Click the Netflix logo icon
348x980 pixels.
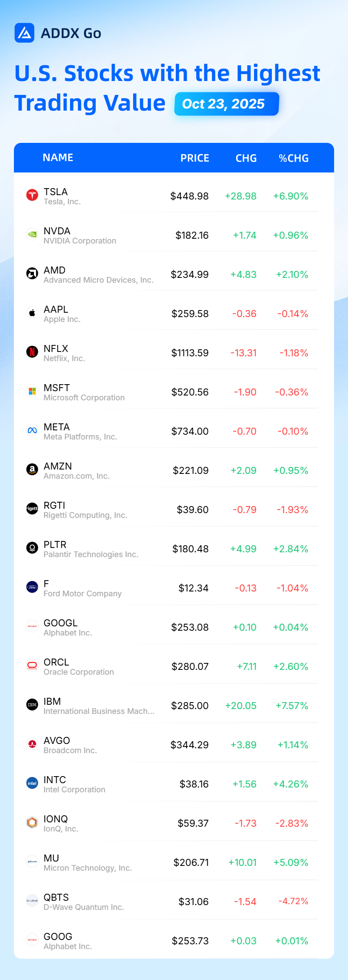pos(32,352)
